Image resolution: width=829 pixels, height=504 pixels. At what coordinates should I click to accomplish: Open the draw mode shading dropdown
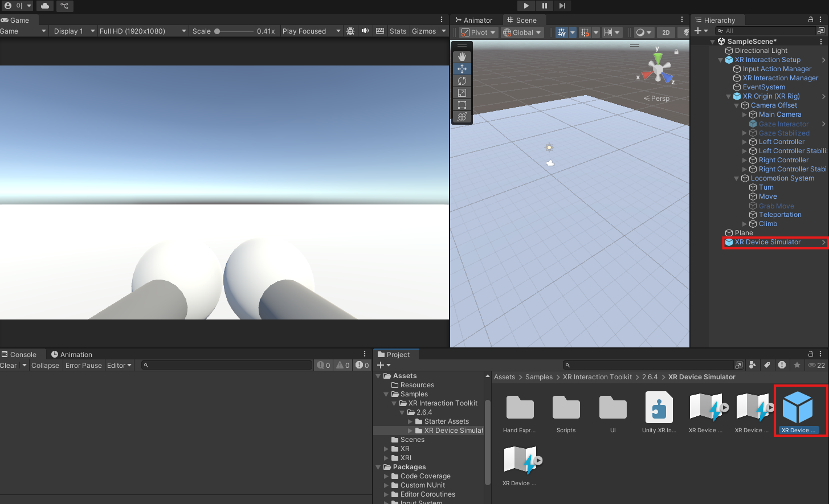coord(643,32)
